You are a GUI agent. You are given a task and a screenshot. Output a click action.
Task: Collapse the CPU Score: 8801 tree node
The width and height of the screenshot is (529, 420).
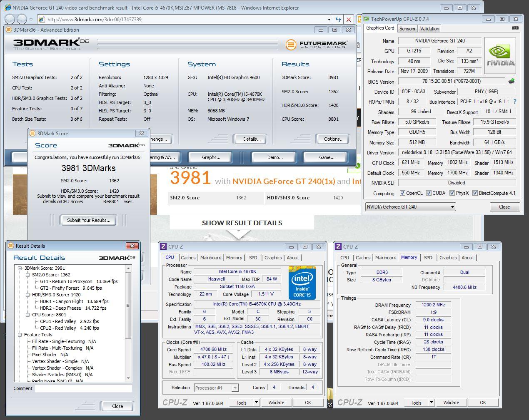(28, 315)
